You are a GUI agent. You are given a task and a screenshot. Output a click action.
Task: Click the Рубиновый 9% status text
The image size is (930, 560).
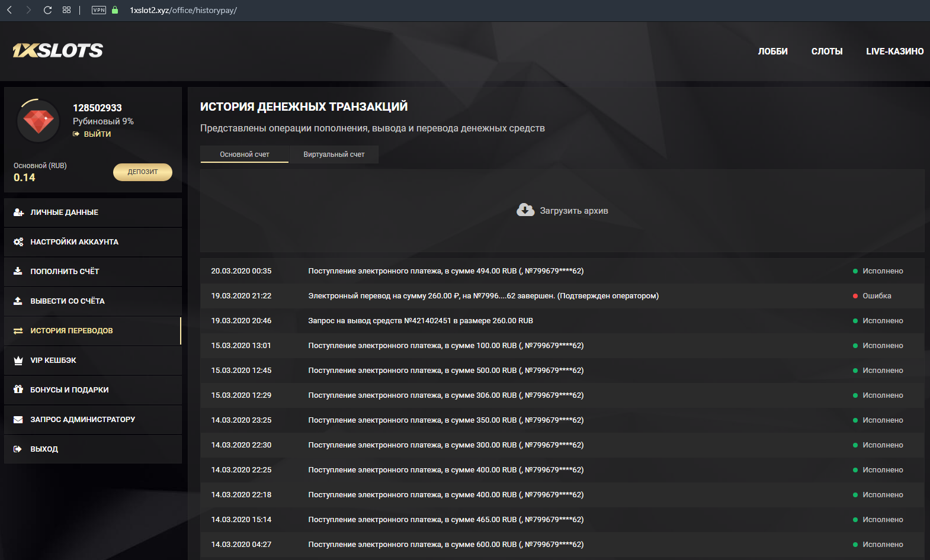(x=103, y=121)
